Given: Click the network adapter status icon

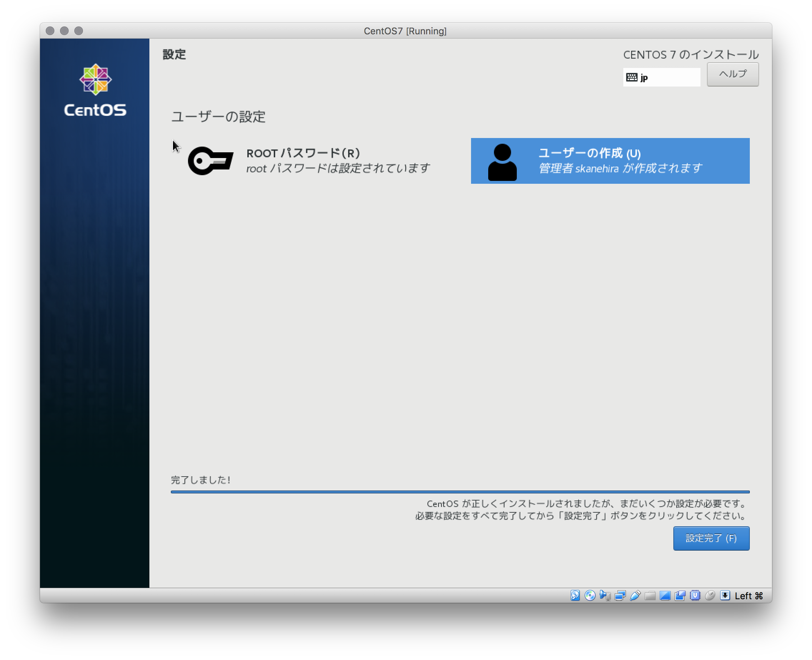Looking at the screenshot, I should (620, 595).
